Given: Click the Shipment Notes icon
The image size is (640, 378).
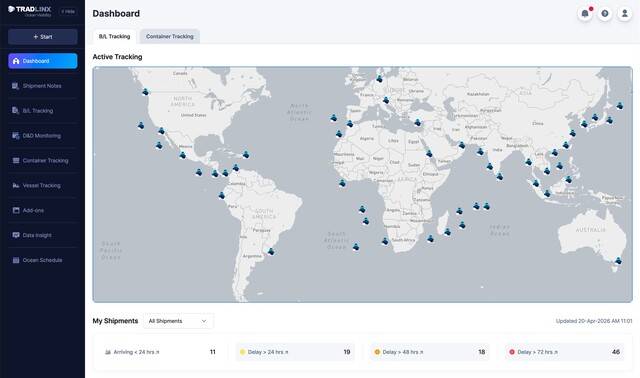Looking at the screenshot, I should (16, 86).
